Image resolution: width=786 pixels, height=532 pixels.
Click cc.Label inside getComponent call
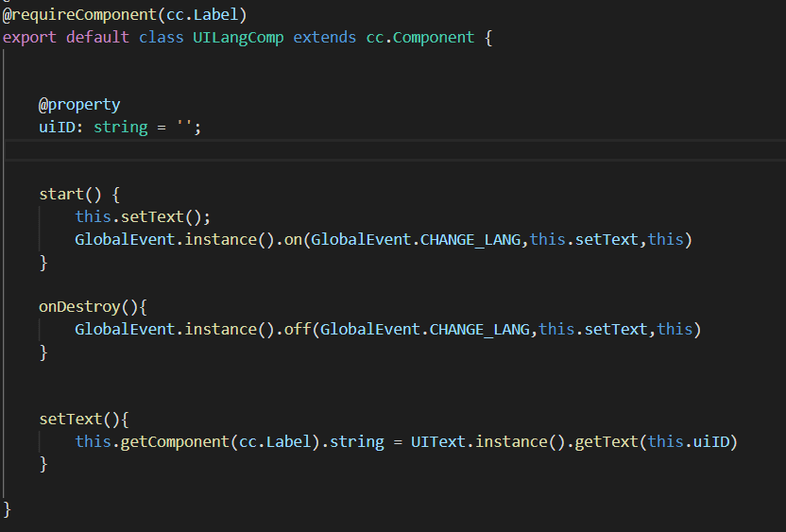coord(275,441)
